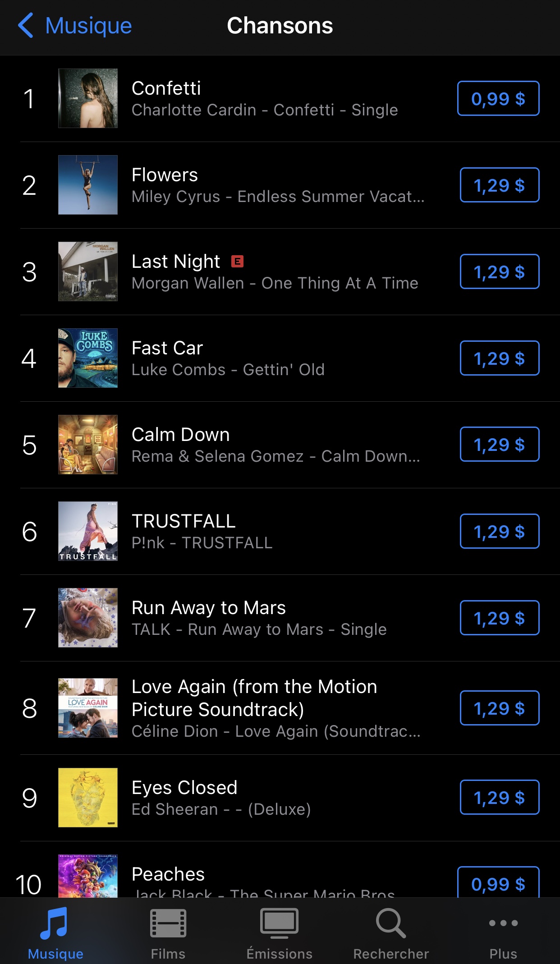Screen dimensions: 560x964
Task: Tap the explicit badge beside Last Night
Action: (x=237, y=262)
